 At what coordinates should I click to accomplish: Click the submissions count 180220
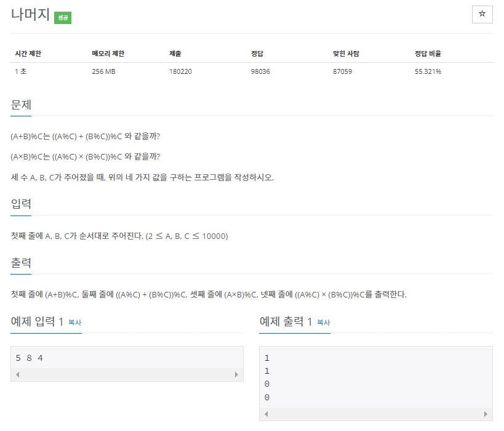point(180,71)
